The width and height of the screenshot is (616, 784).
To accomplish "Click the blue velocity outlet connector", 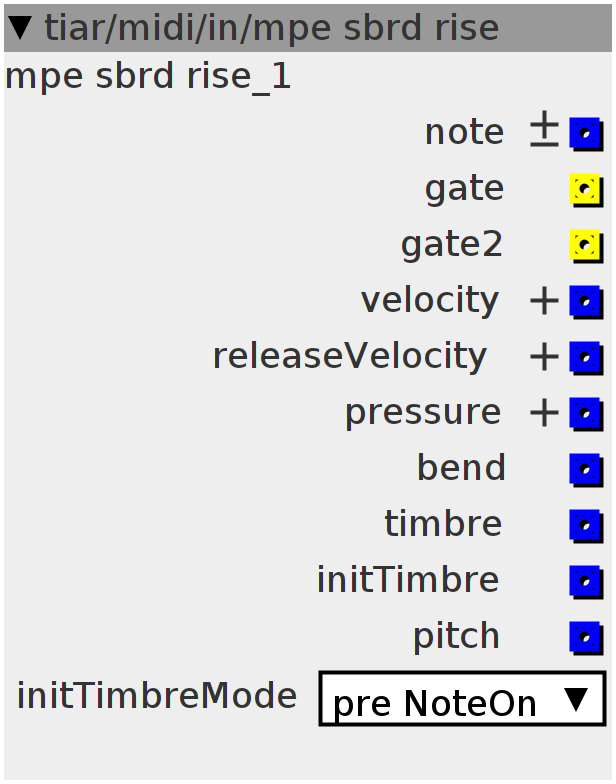I will tap(586, 302).
